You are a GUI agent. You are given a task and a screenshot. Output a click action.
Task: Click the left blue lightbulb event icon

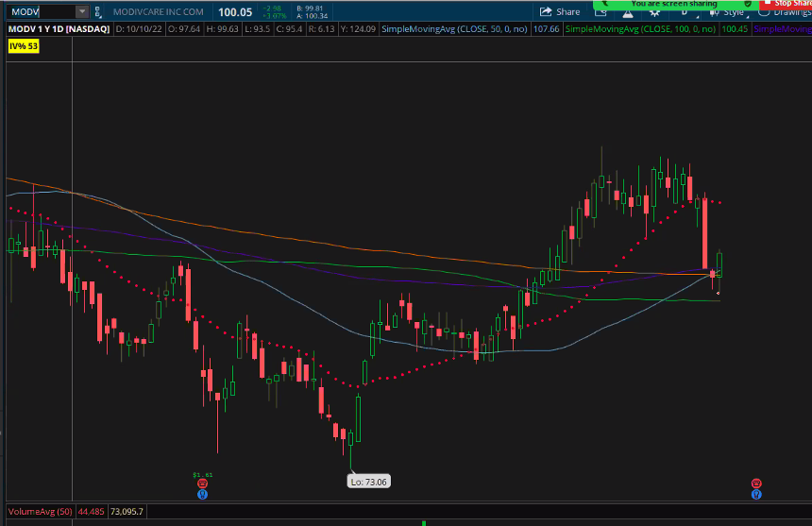coord(202,495)
